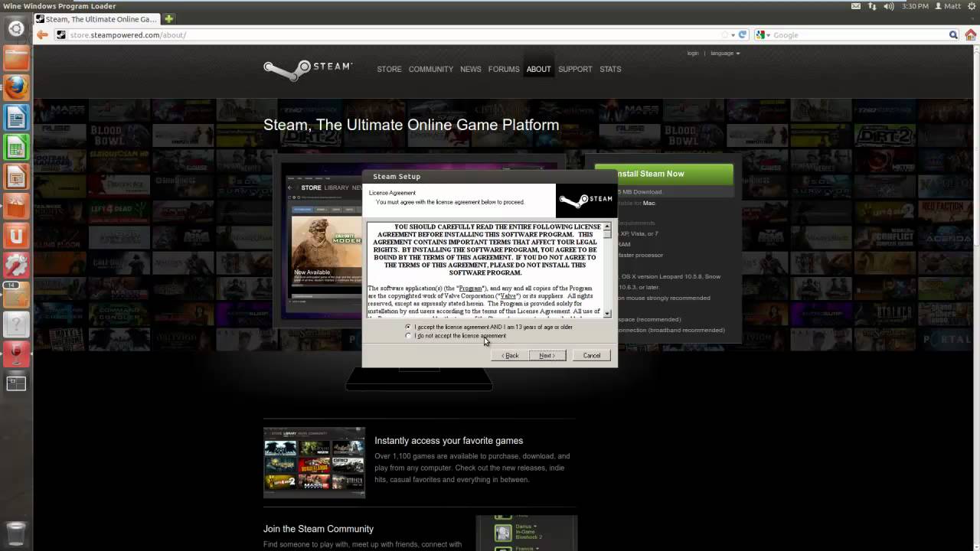This screenshot has width=980, height=551.
Task: Click the Steam Setup title bar text
Action: pyautogui.click(x=397, y=177)
